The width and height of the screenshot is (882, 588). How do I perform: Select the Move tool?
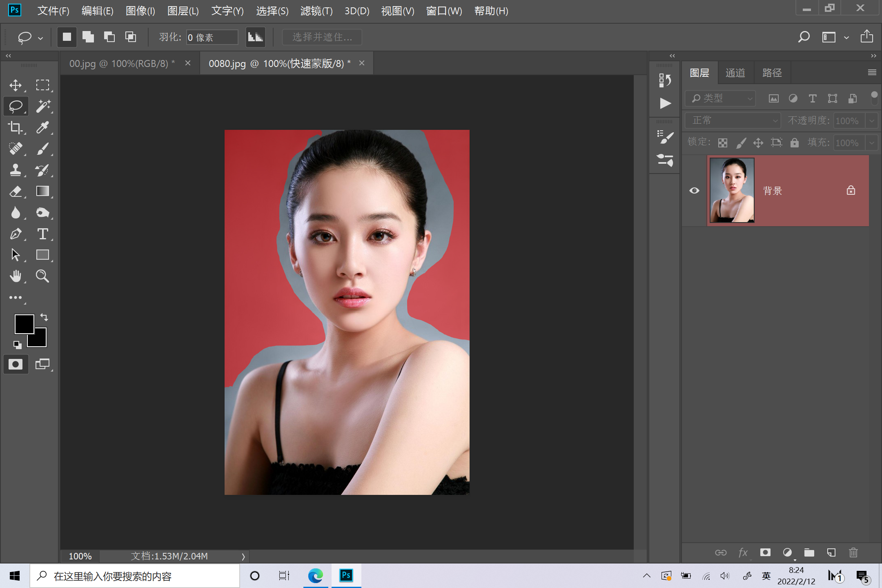[16, 85]
